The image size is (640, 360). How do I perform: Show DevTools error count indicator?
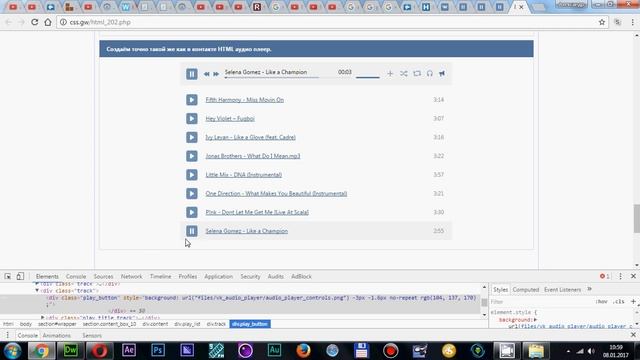click(x=604, y=276)
